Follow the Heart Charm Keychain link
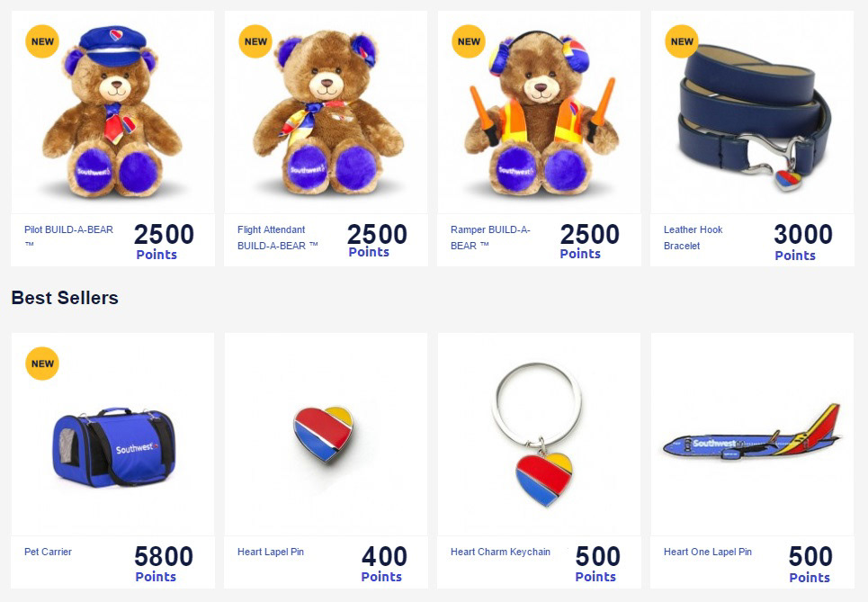The width and height of the screenshot is (868, 602). [x=500, y=552]
